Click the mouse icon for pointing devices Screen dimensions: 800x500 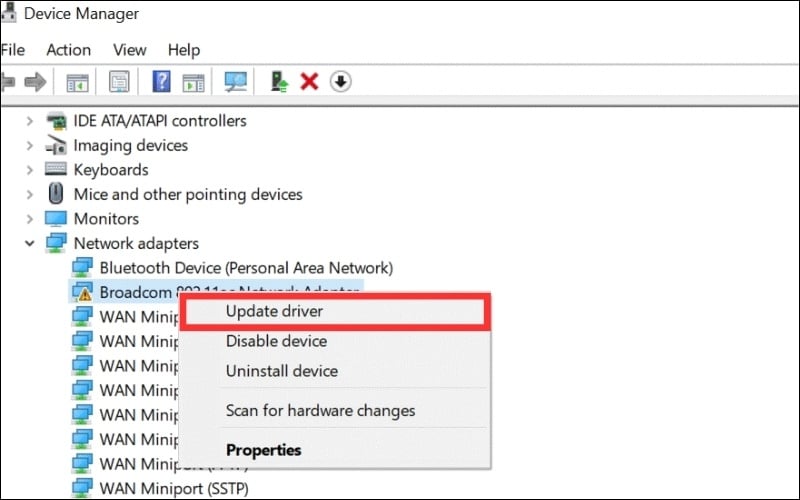pyautogui.click(x=56, y=194)
